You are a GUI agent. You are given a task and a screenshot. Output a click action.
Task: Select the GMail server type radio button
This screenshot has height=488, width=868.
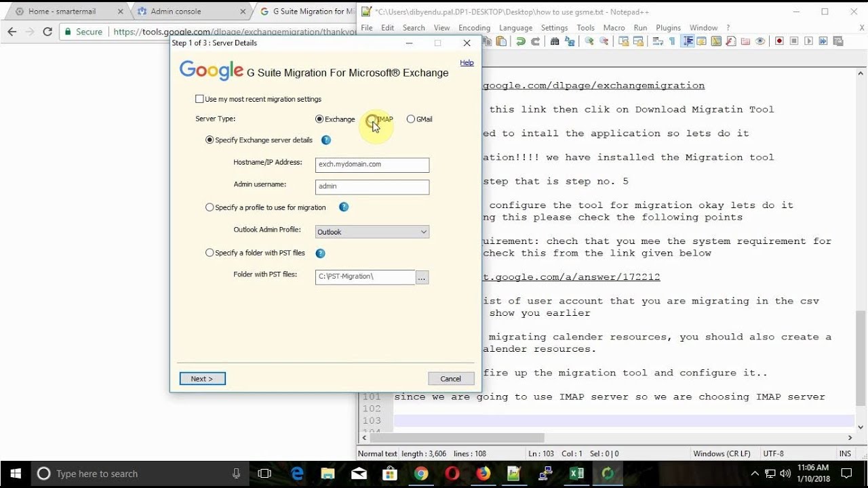coord(411,119)
